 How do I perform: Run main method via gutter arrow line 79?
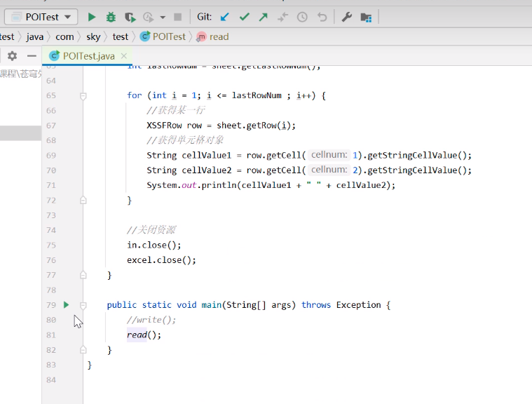[x=66, y=305]
